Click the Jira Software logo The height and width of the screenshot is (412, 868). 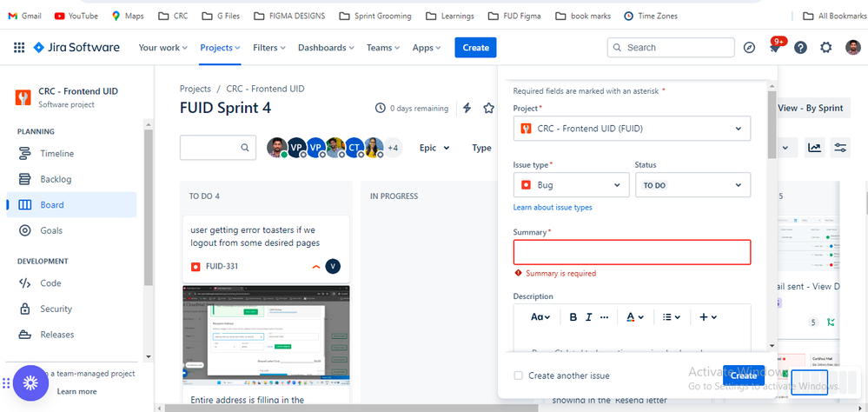click(x=76, y=48)
